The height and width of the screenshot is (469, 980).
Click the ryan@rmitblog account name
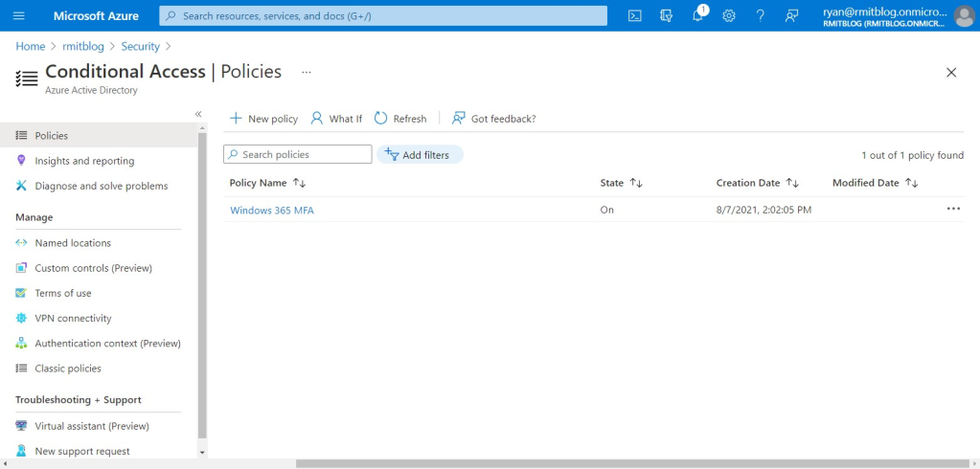[x=884, y=11]
